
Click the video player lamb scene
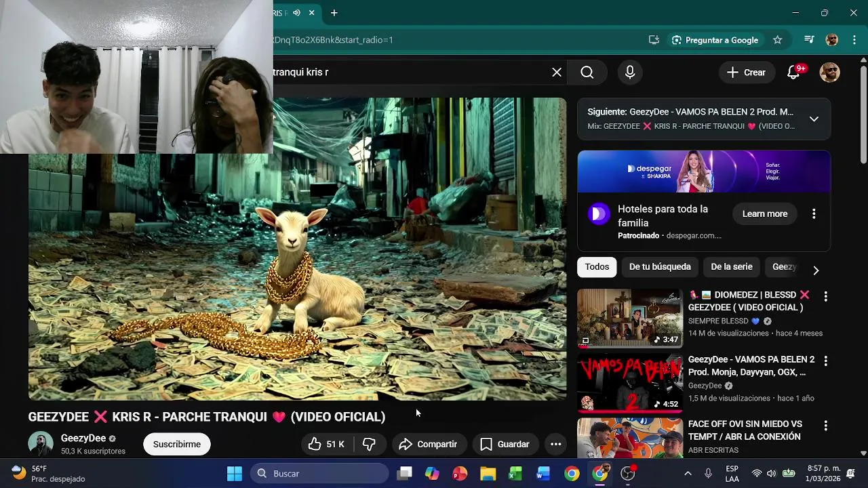click(x=297, y=249)
